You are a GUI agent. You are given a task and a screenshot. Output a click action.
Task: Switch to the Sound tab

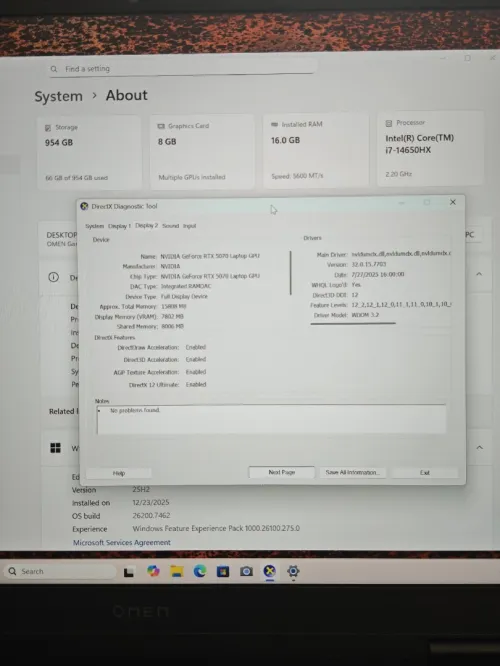pos(170,226)
